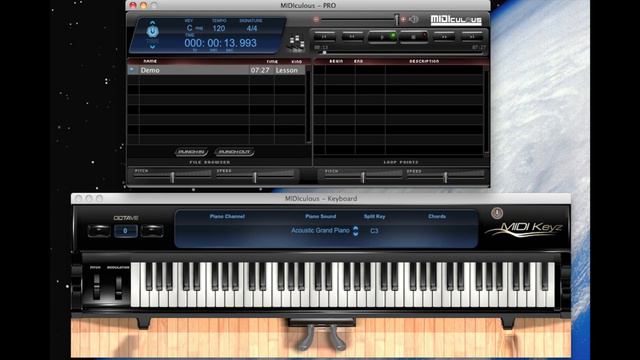Adjust the master volume slider handle
This screenshot has width=640, height=360.
coord(396,19)
